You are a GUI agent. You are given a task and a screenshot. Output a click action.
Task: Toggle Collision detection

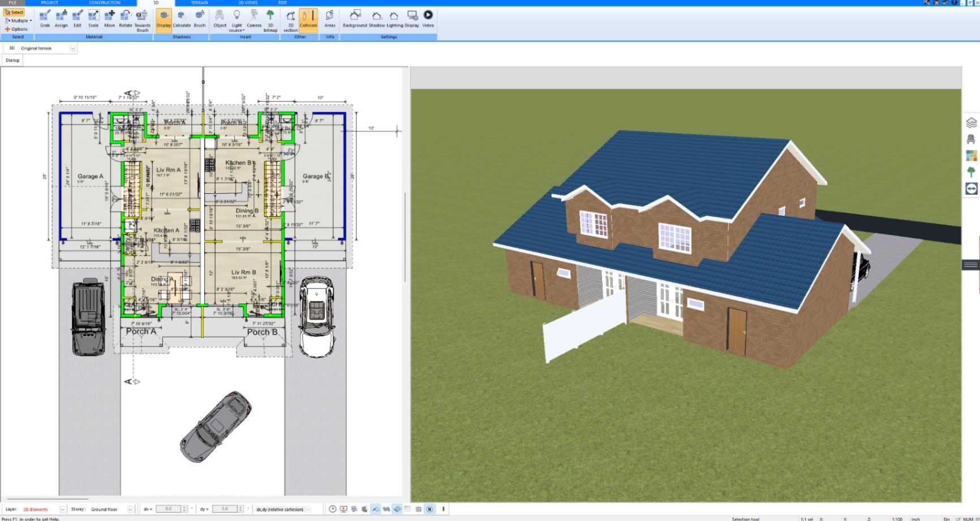(x=308, y=19)
